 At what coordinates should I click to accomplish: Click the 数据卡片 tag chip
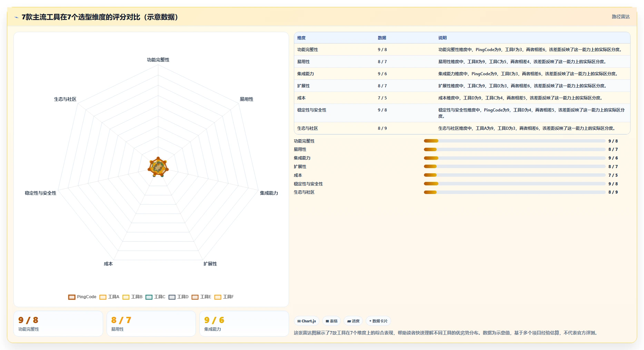coord(378,321)
